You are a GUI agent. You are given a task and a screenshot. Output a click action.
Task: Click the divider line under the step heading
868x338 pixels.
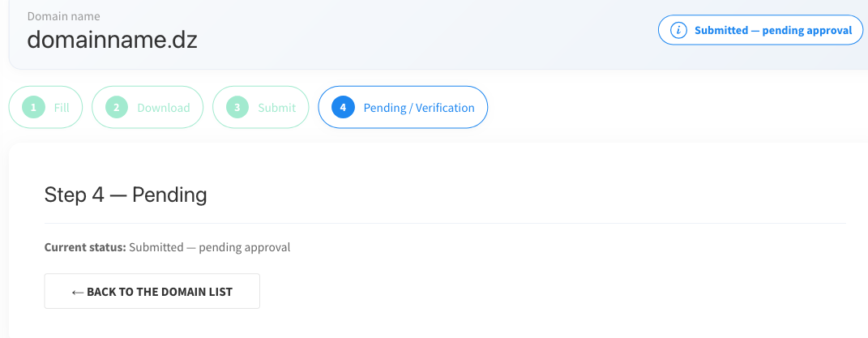(x=444, y=222)
